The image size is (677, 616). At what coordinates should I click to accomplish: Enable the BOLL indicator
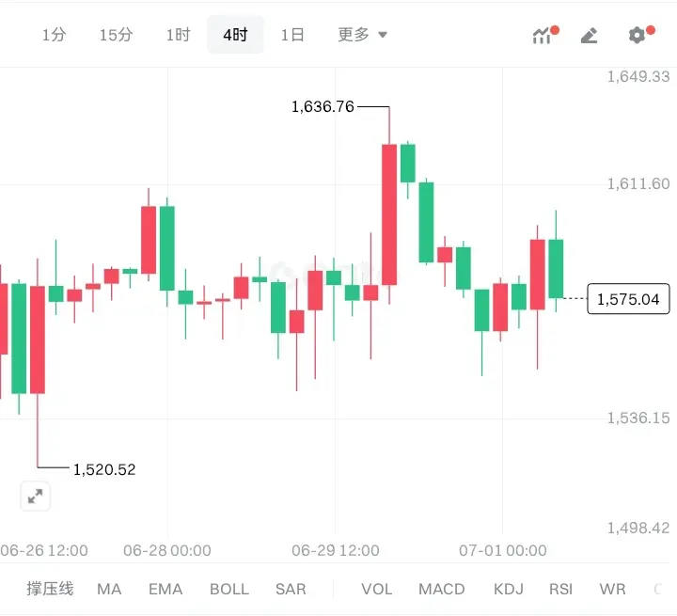(x=229, y=589)
